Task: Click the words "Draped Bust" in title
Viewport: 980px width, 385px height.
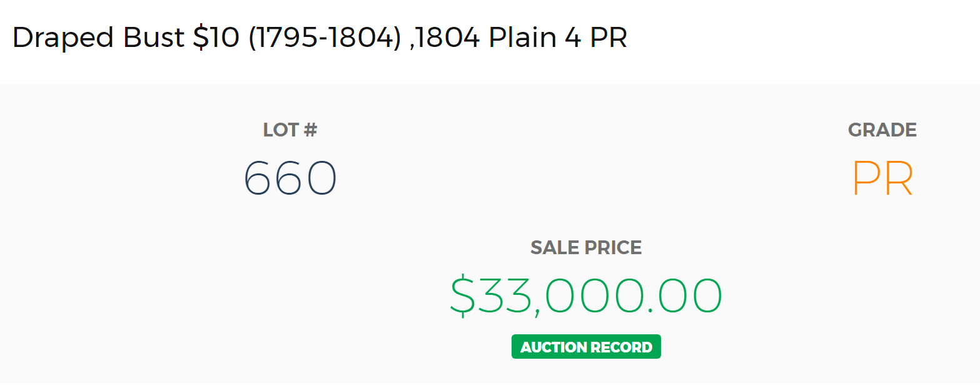Action: pos(98,38)
